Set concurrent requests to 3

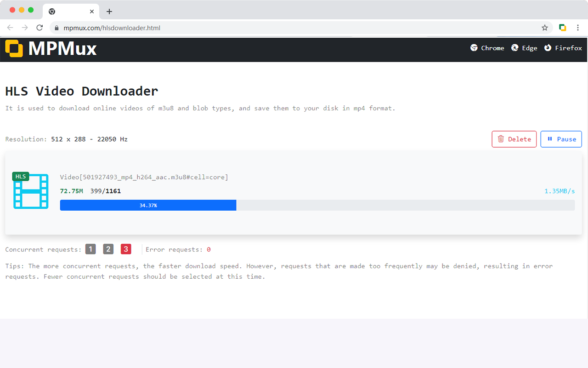click(126, 249)
